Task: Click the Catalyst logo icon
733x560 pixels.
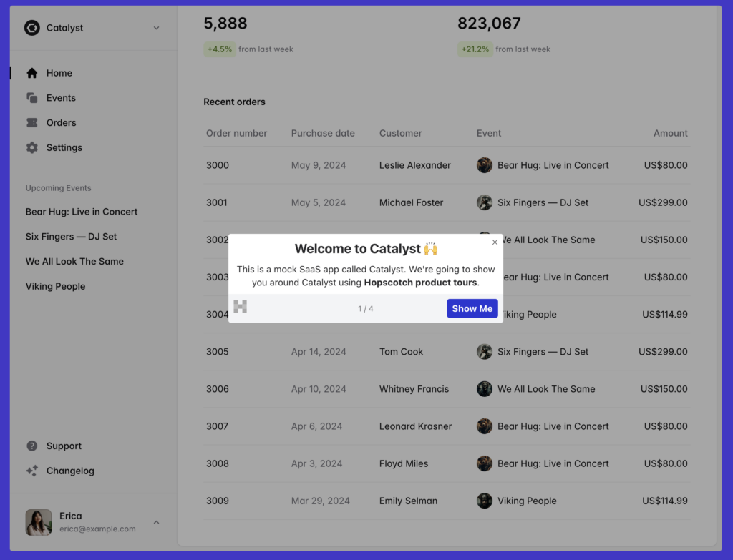Action: (x=31, y=28)
